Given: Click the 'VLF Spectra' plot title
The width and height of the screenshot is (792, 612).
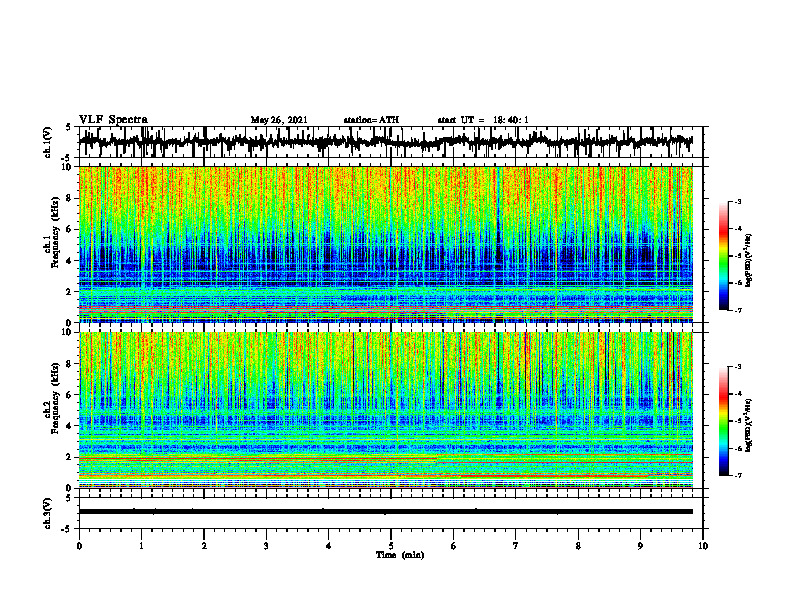Looking at the screenshot, I should [x=113, y=120].
